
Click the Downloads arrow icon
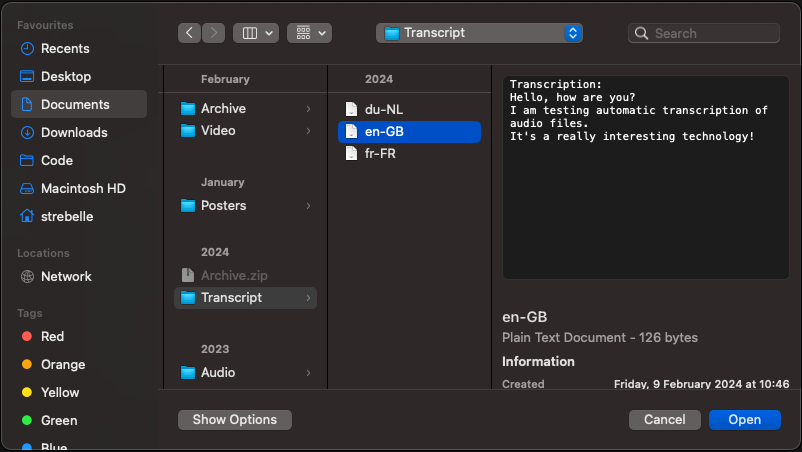point(27,132)
